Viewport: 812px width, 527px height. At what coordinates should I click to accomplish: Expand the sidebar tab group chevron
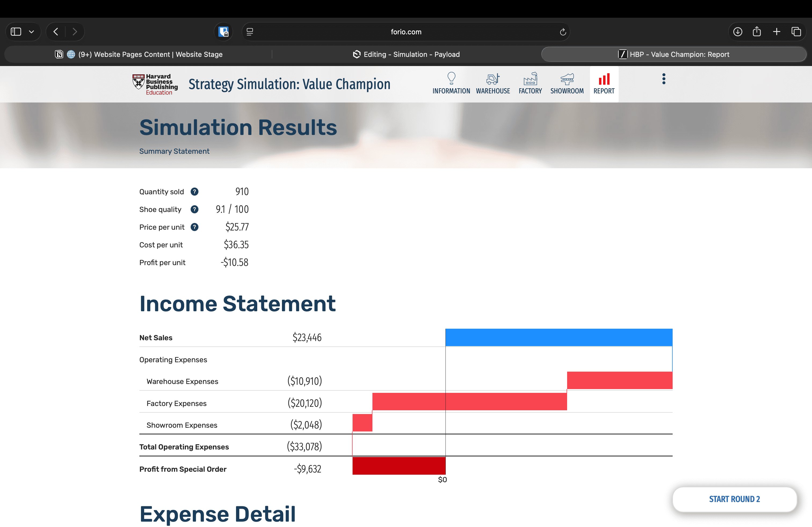point(31,32)
